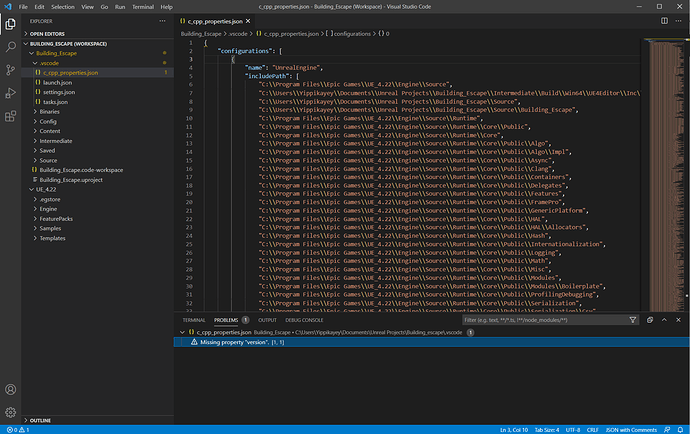Click the 'JSON with Comments' language mode

tap(631, 429)
